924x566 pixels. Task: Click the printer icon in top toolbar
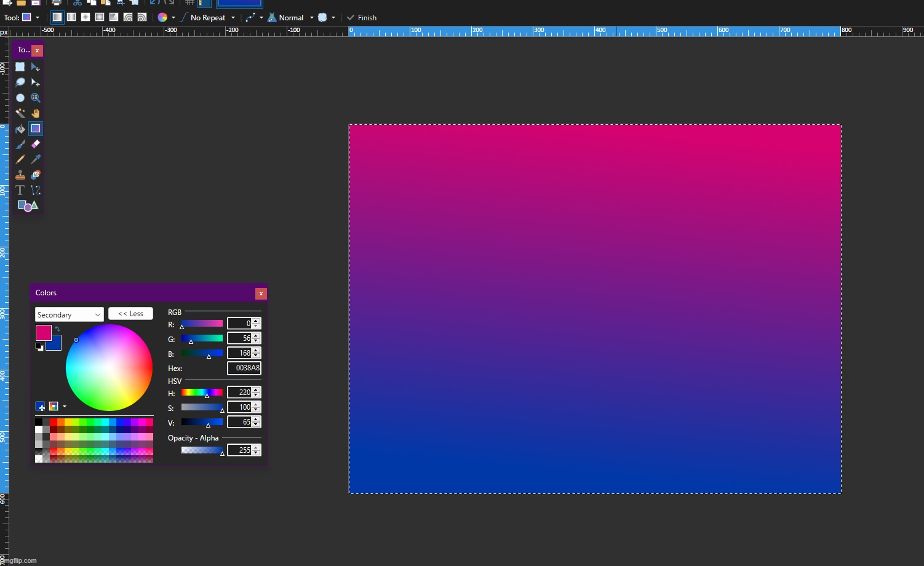coord(57,3)
